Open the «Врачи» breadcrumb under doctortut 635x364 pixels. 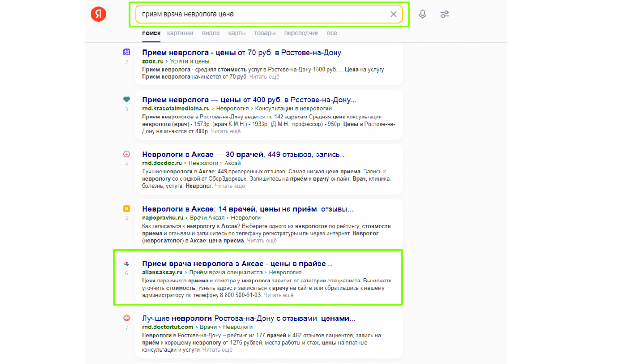(208, 327)
